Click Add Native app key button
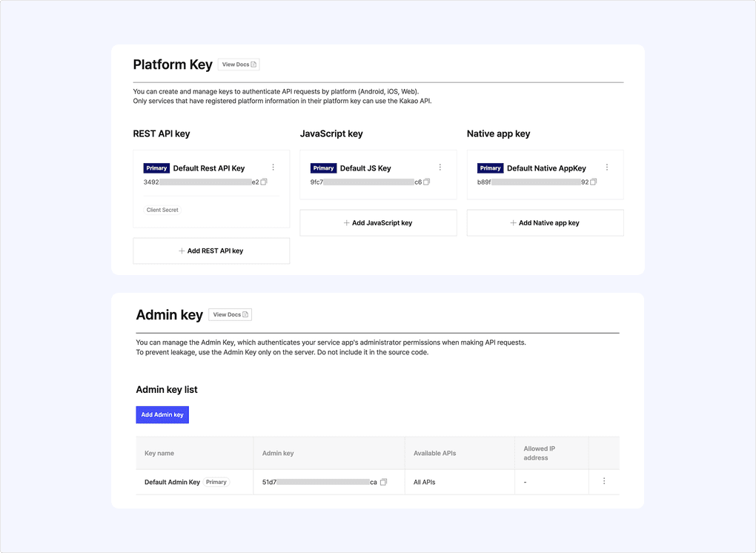The image size is (756, 553). coord(545,222)
